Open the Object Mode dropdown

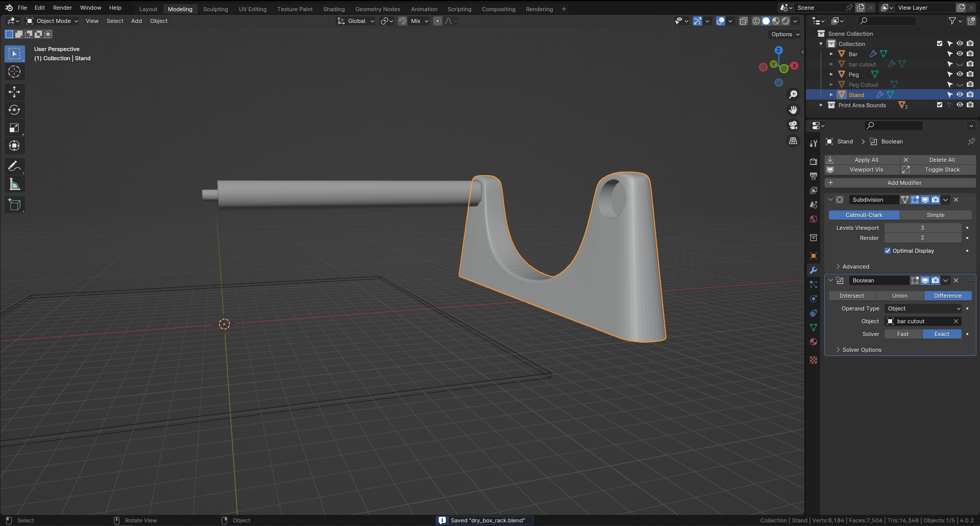pyautogui.click(x=52, y=21)
